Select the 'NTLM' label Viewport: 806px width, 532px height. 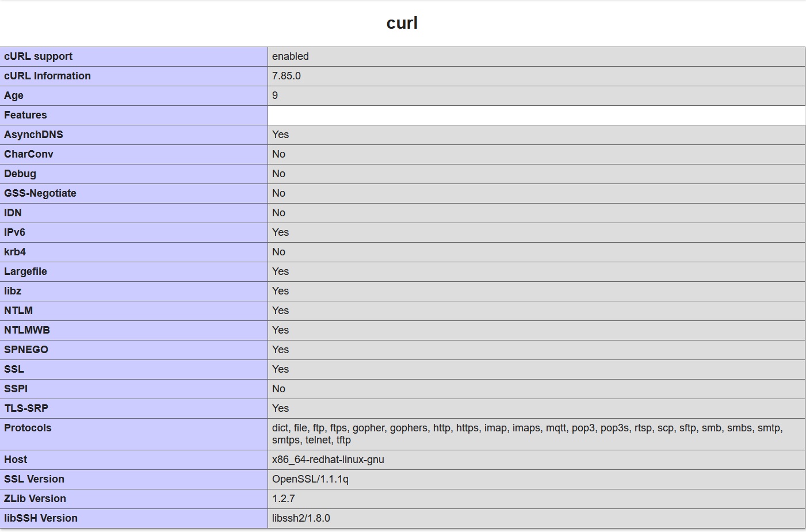(x=18, y=311)
